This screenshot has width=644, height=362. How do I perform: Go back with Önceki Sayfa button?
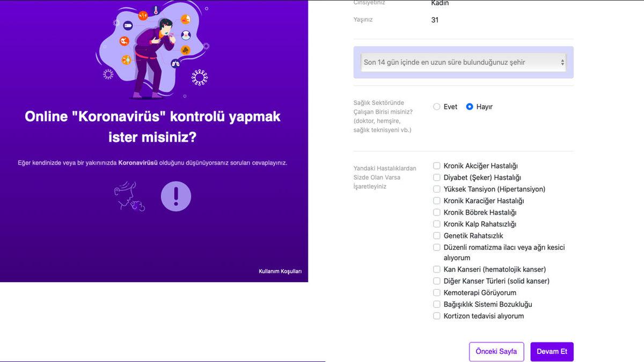[x=496, y=351]
